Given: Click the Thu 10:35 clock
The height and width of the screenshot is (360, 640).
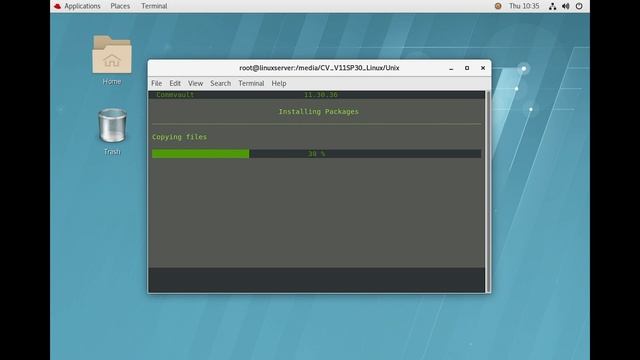Looking at the screenshot, I should (524, 6).
